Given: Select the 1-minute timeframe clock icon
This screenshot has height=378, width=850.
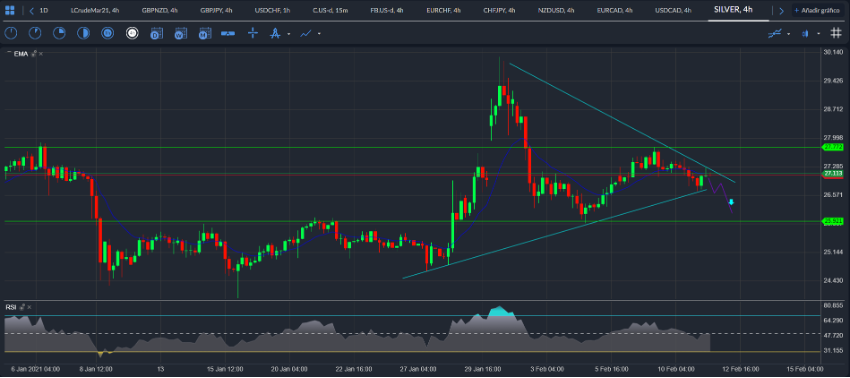Looking at the screenshot, I should click(x=10, y=34).
